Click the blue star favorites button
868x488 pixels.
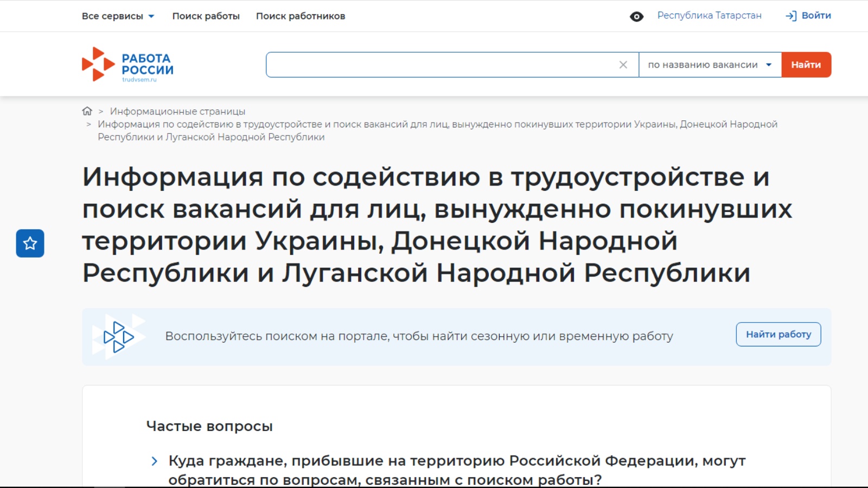[30, 243]
